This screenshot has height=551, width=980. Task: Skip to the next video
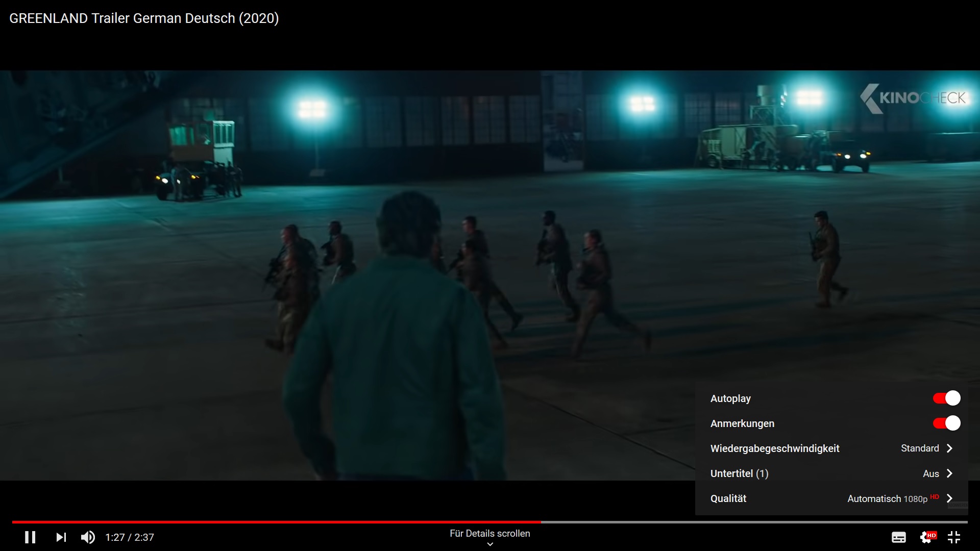(x=61, y=537)
